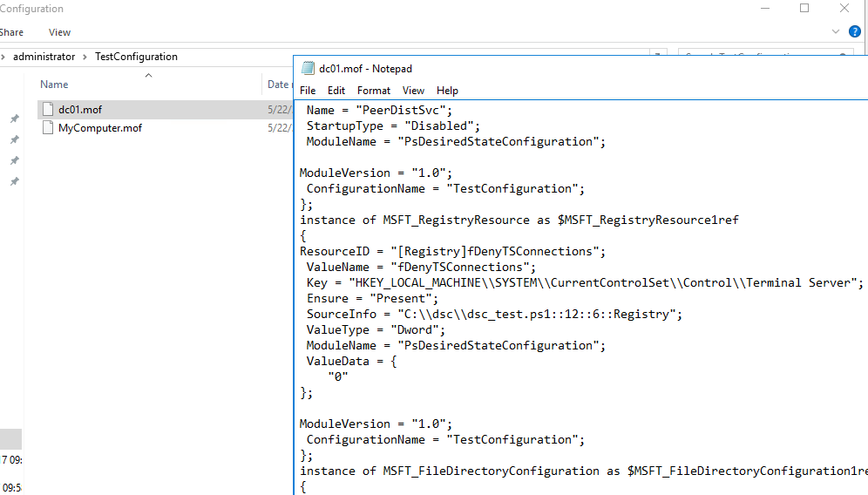Maximize the Explorer window
Screen dimensions: 868x495
click(804, 9)
